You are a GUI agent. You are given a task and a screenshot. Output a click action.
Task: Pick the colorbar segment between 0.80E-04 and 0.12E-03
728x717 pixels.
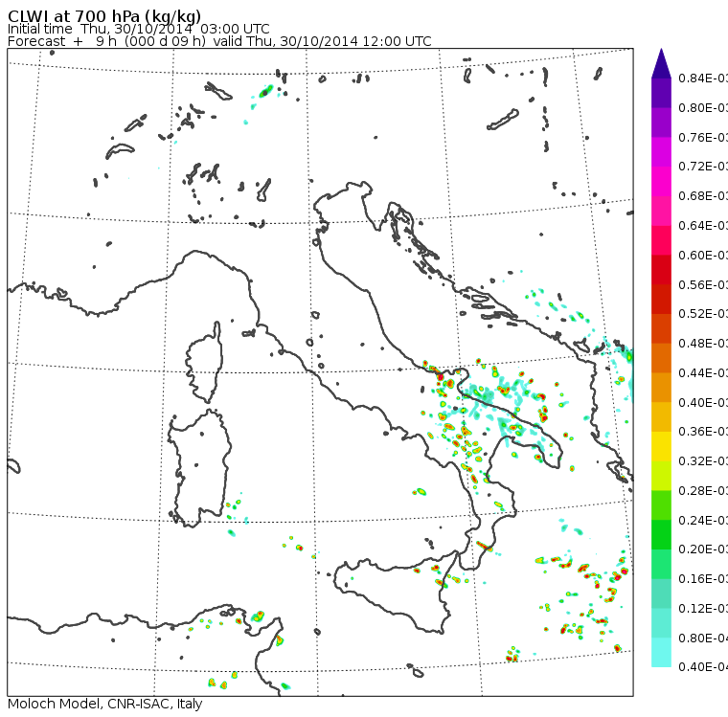pyautogui.click(x=661, y=623)
